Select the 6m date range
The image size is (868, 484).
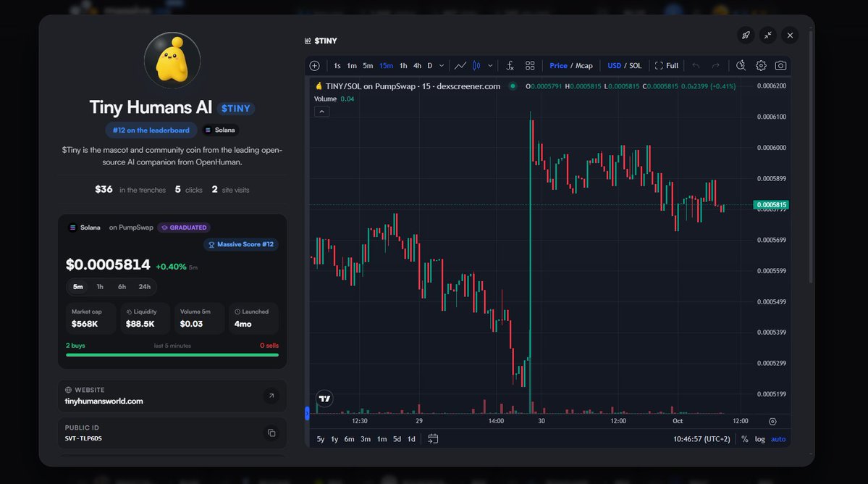(x=350, y=439)
